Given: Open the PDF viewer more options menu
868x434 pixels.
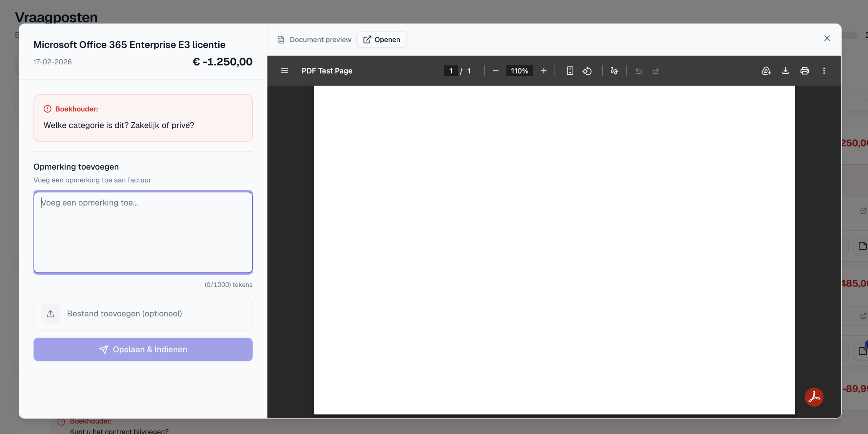Looking at the screenshot, I should point(824,71).
